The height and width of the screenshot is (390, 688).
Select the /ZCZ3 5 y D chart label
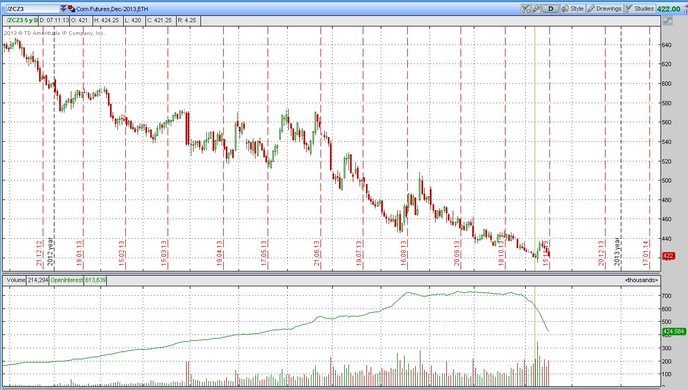[22, 20]
